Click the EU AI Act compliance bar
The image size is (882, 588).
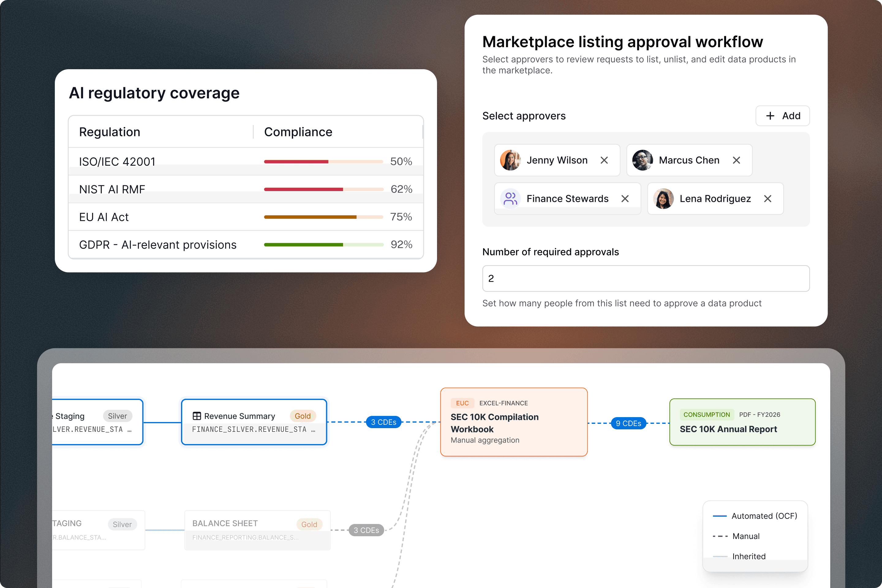[x=323, y=217]
